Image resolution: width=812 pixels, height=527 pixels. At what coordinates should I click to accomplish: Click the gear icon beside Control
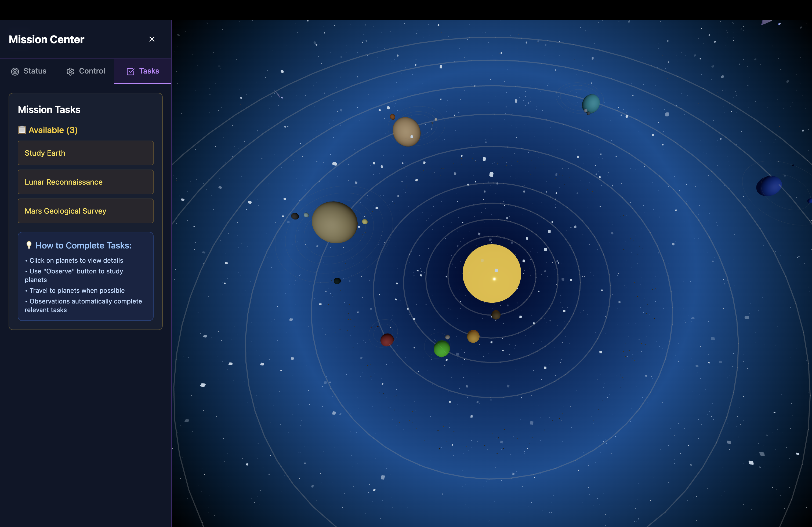point(70,71)
